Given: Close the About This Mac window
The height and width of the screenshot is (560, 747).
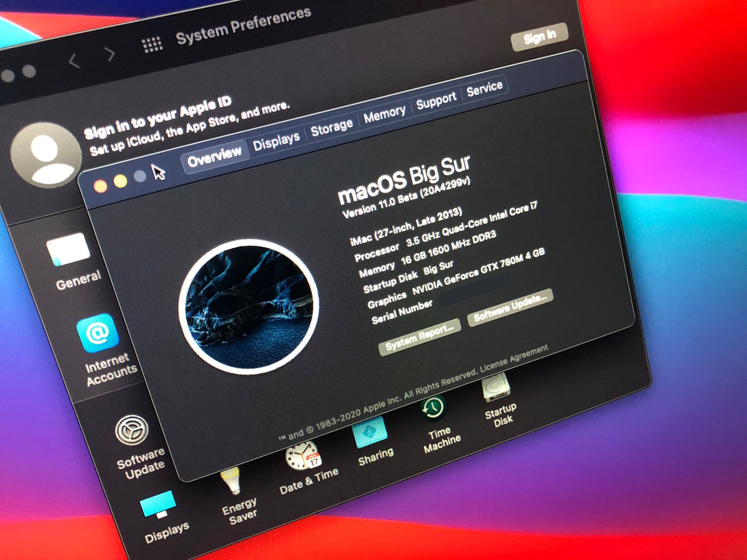Looking at the screenshot, I should coord(100,185).
